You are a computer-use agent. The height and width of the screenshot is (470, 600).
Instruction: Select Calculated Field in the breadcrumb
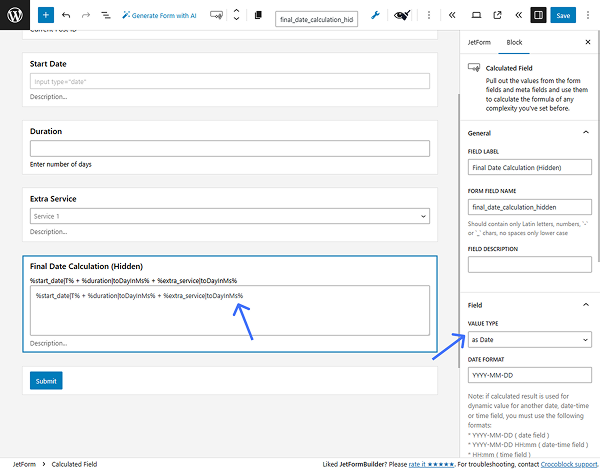74,464
